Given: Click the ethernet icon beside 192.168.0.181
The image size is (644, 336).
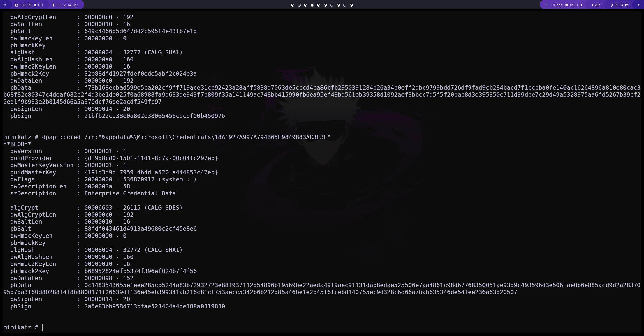Looking at the screenshot, I should 17,5.
